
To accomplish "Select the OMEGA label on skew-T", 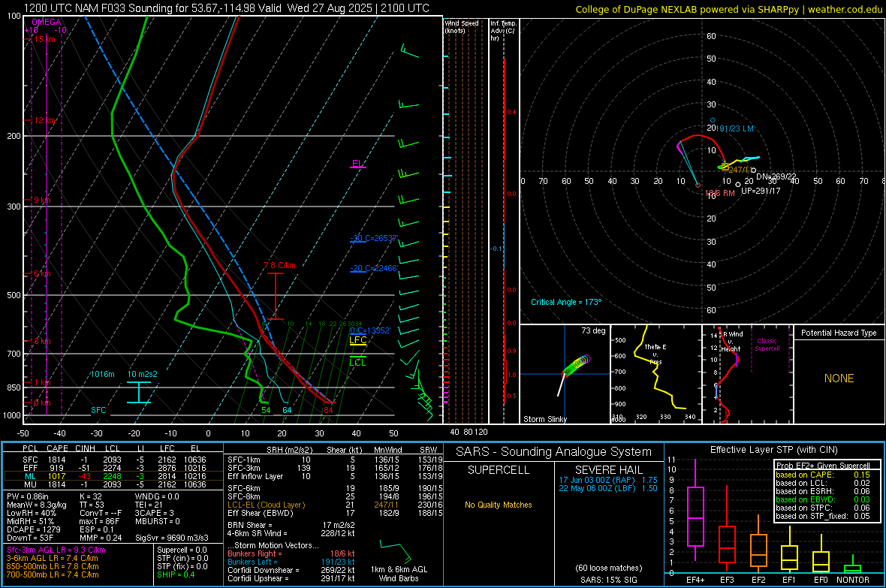I will pyautogui.click(x=47, y=22).
